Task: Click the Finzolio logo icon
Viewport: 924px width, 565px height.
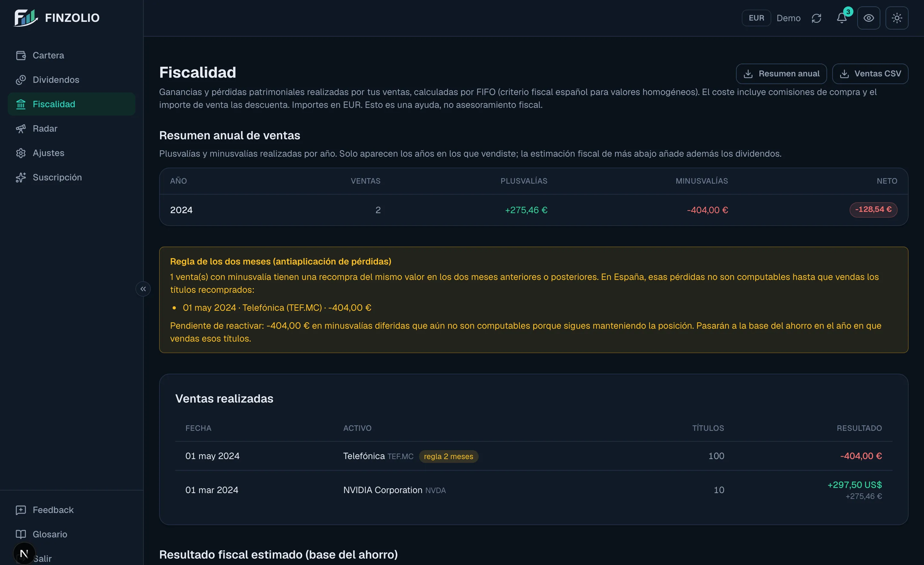Action: click(x=26, y=18)
